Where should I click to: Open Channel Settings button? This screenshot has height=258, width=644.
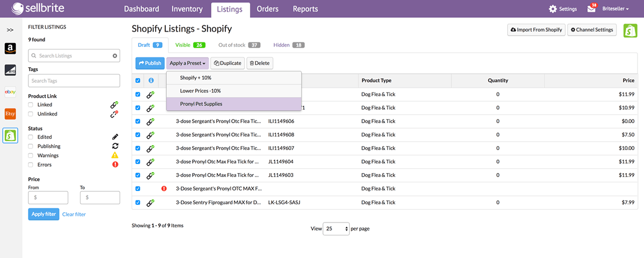coord(592,30)
